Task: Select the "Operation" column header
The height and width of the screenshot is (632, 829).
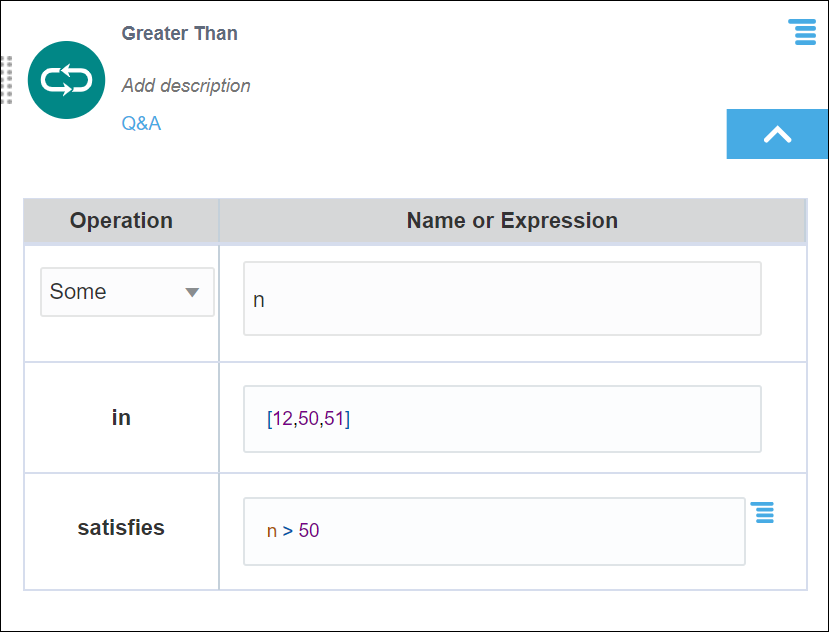Action: tap(121, 221)
